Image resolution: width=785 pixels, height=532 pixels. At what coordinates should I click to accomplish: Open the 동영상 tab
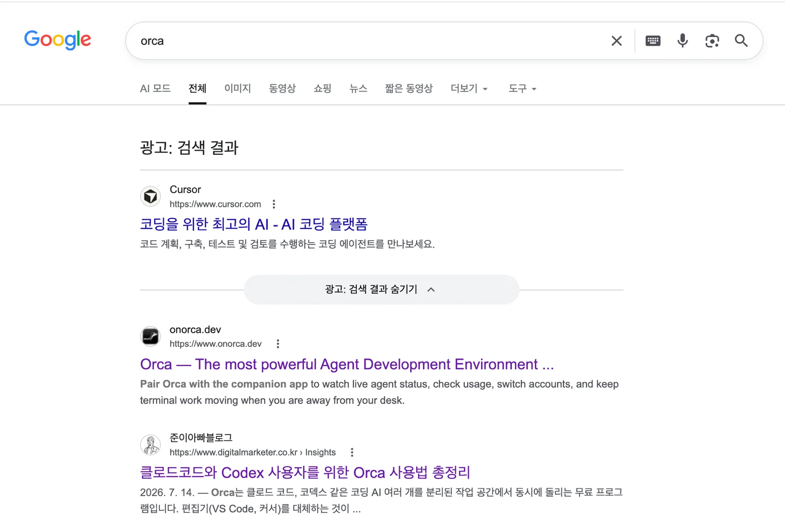(282, 89)
